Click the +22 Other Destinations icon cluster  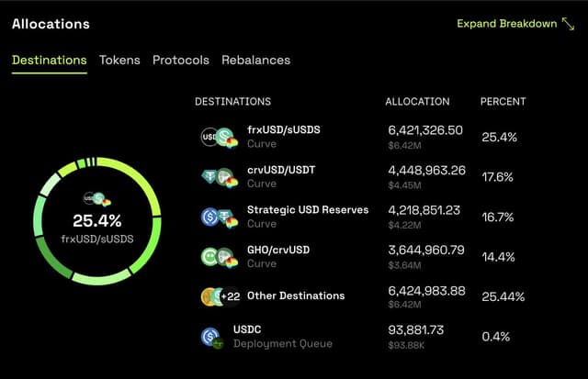tap(220, 297)
